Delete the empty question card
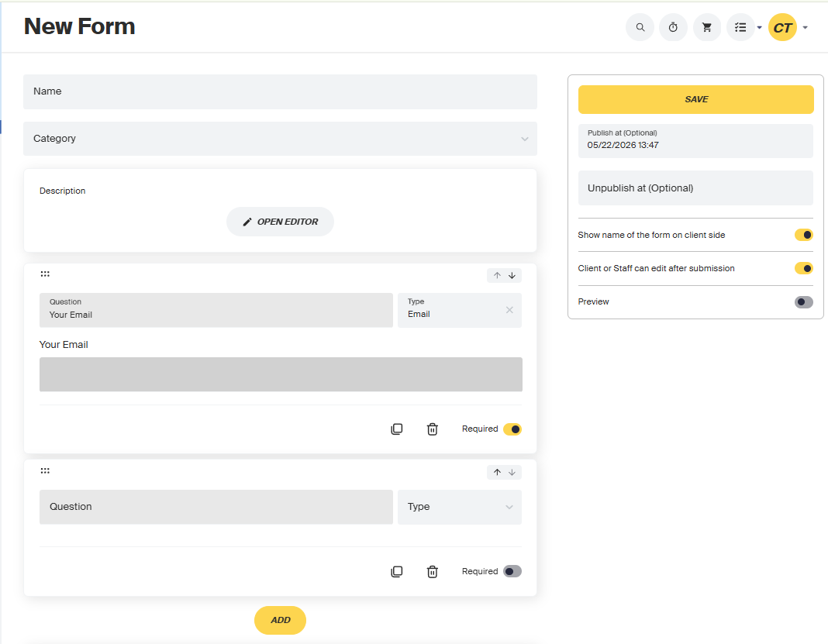This screenshot has width=828, height=644. click(x=433, y=572)
